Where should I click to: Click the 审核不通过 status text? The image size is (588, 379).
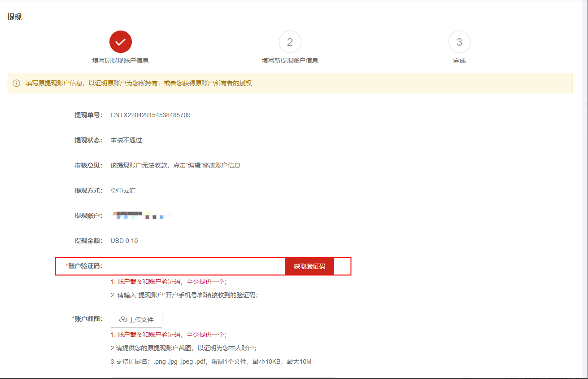click(x=126, y=140)
